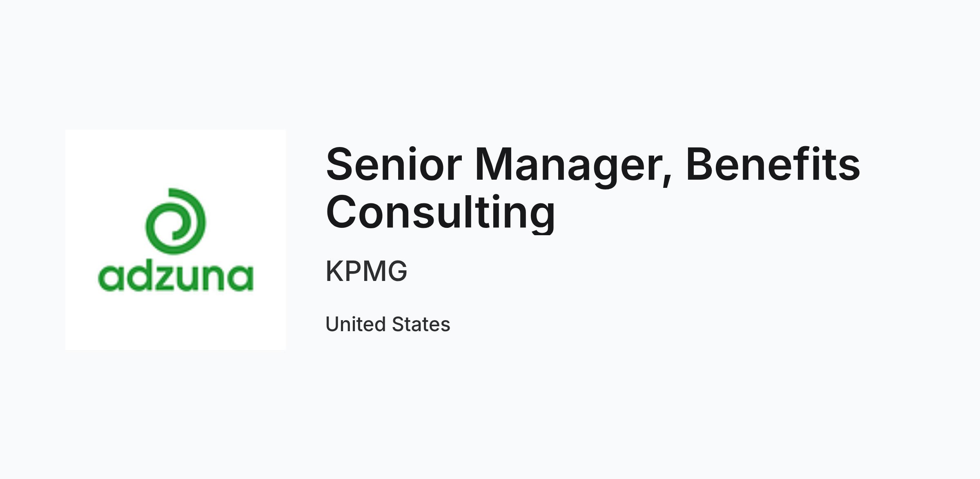This screenshot has width=980, height=479.
Task: Click the word Benefits in the title
Action: [773, 164]
